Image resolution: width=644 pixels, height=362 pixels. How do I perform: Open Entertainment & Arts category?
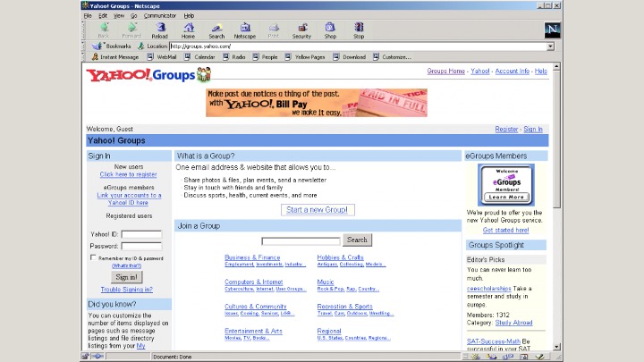tap(253, 331)
